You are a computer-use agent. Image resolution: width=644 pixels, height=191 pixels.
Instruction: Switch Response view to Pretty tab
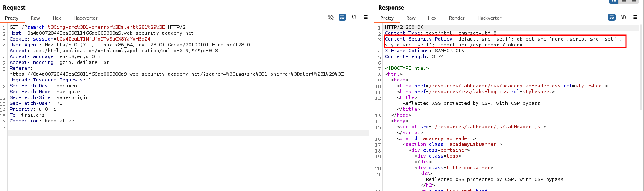click(x=387, y=18)
